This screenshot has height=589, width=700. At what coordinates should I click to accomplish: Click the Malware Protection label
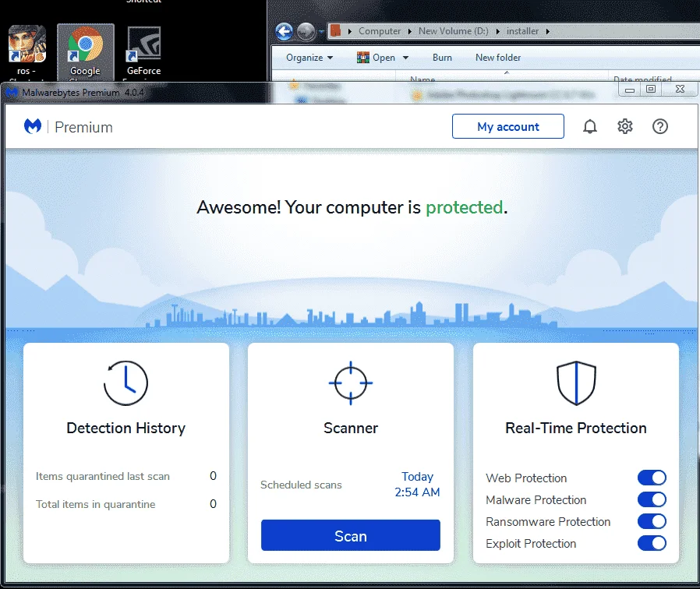click(536, 500)
